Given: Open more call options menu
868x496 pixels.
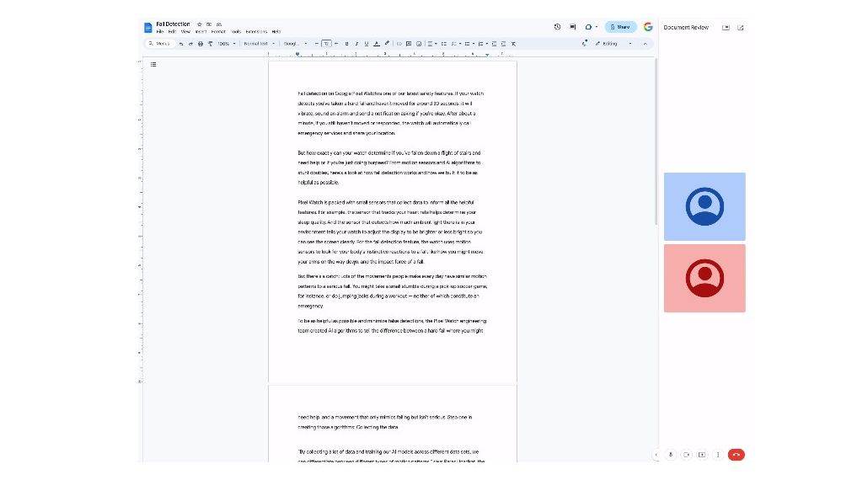Looking at the screenshot, I should pyautogui.click(x=718, y=455).
